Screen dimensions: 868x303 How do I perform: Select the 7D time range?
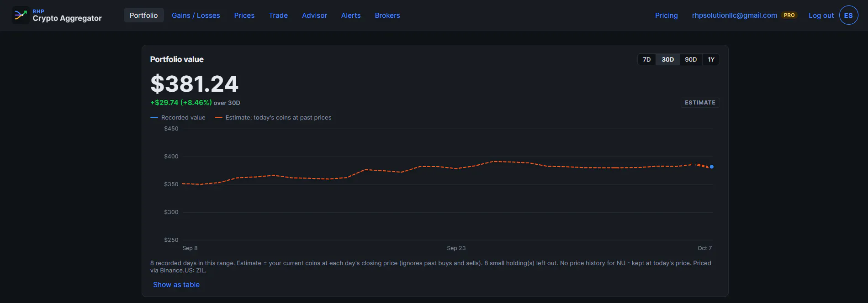coord(646,59)
